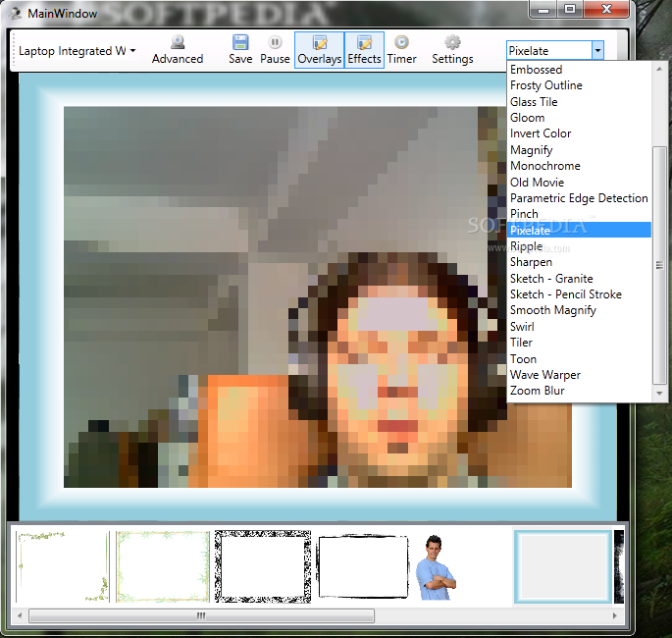Choose the Embossed effect
This screenshot has width=672, height=638.
[579, 70]
